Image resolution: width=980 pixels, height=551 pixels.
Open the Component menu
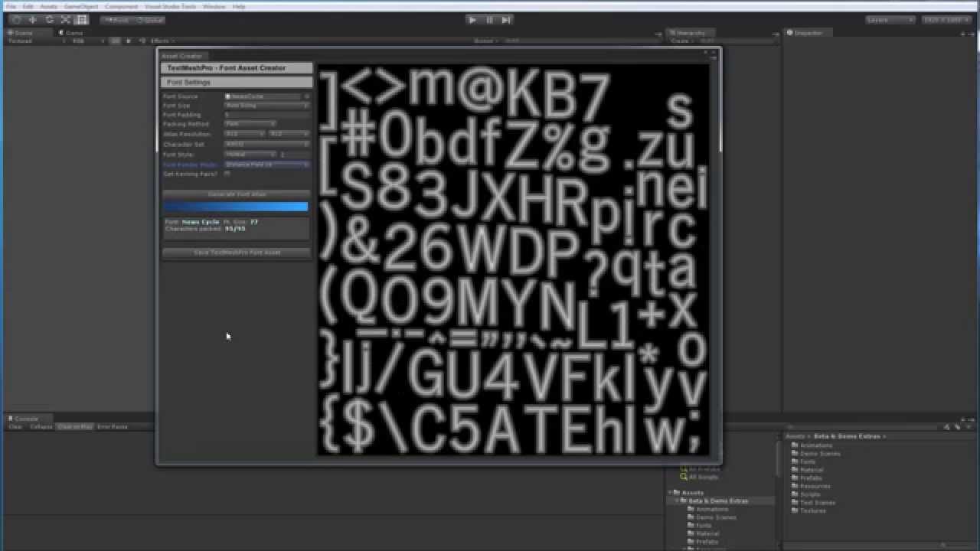[121, 6]
